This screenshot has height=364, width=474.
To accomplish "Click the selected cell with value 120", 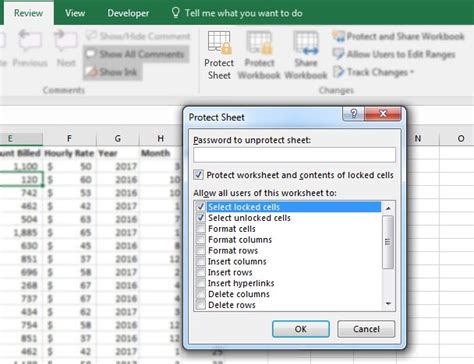I will [x=21, y=179].
